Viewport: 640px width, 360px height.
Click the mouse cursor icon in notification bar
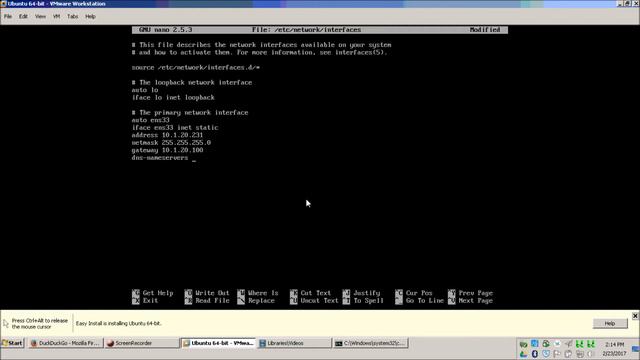tap(6, 323)
